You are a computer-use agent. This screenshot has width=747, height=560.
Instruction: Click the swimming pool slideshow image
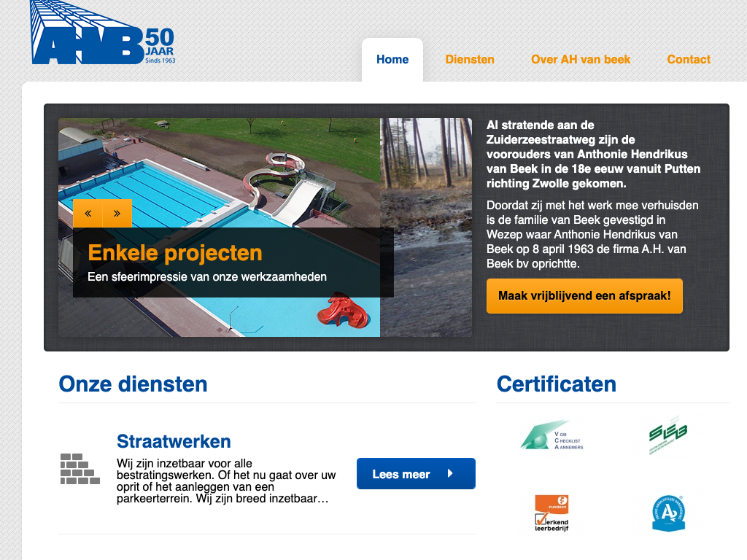tap(219, 168)
